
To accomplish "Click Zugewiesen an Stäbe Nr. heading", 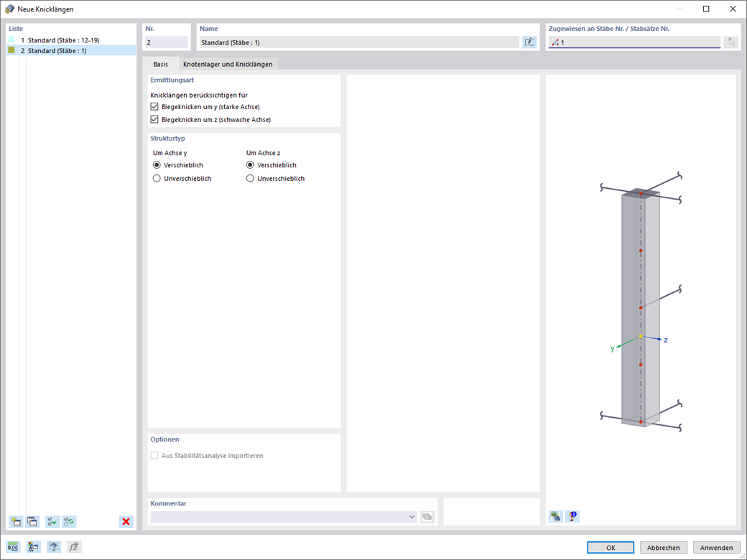I will click(609, 29).
